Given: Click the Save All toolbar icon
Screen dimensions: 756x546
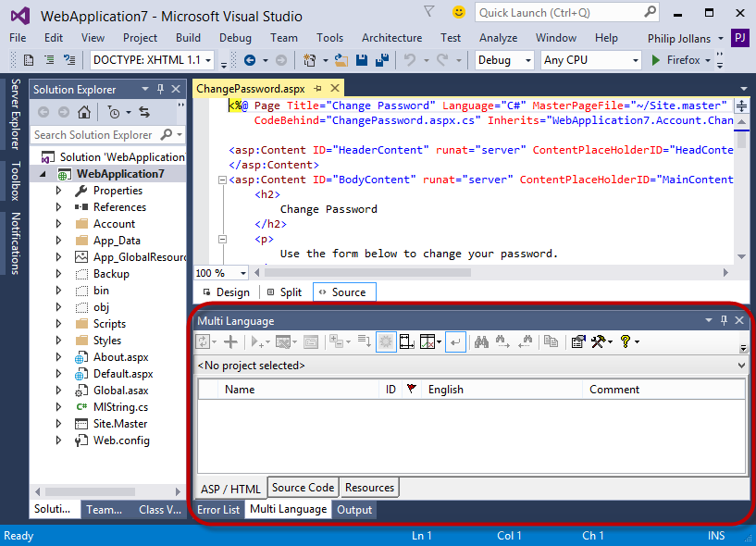Looking at the screenshot, I should pyautogui.click(x=380, y=60).
